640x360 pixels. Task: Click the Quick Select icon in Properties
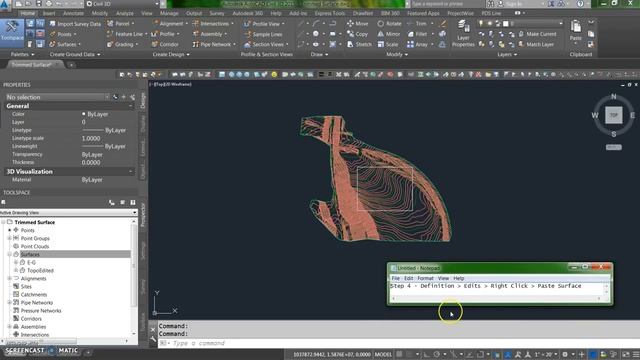(x=132, y=97)
